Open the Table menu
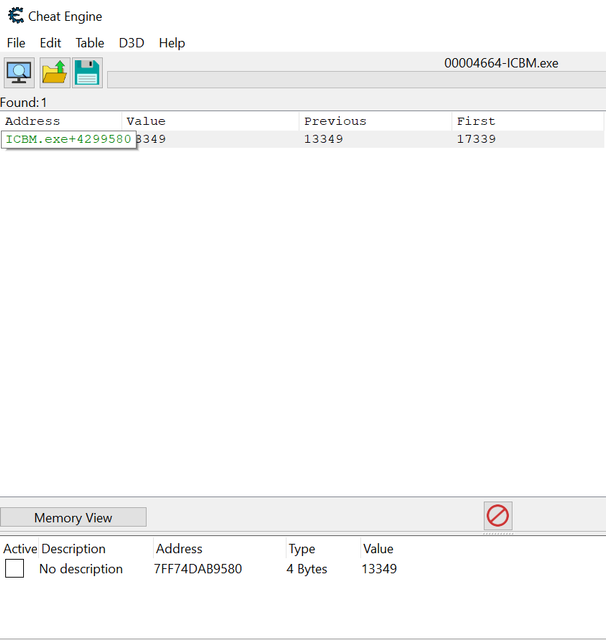This screenshot has width=606, height=640. [90, 43]
